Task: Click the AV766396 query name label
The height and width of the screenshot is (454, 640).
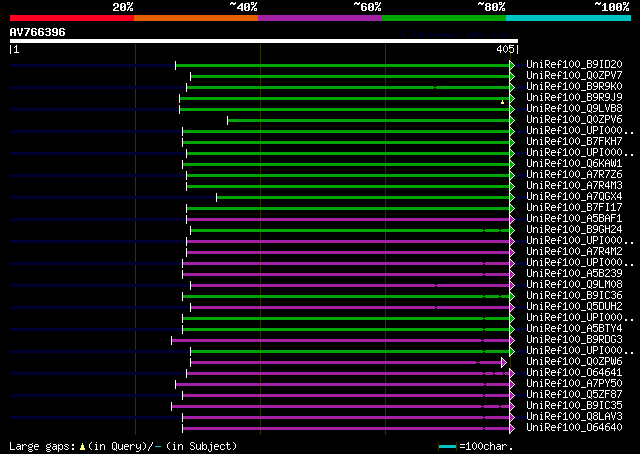Action: click(x=38, y=32)
